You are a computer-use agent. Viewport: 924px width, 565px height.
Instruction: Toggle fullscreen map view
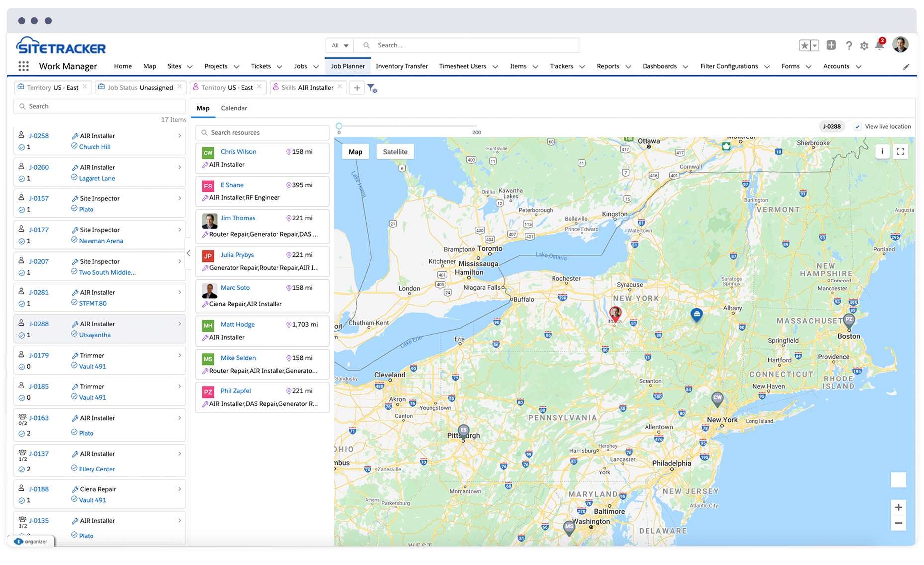tap(901, 152)
